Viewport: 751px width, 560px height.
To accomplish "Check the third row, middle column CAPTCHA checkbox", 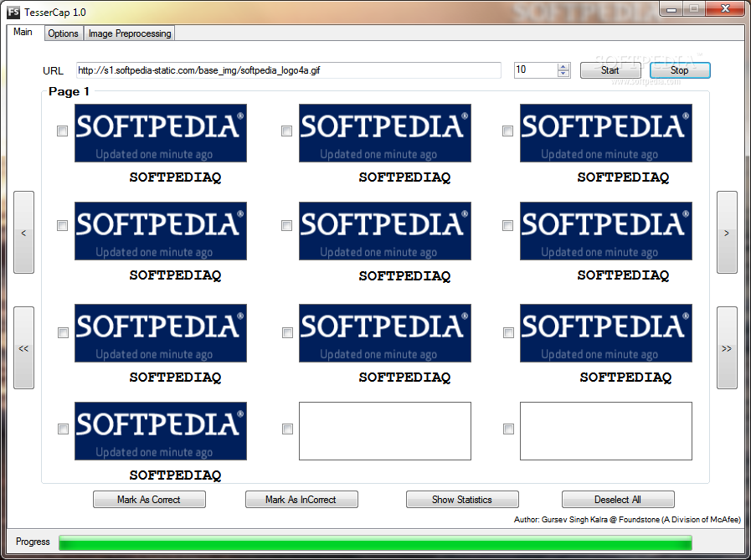I will [x=287, y=332].
